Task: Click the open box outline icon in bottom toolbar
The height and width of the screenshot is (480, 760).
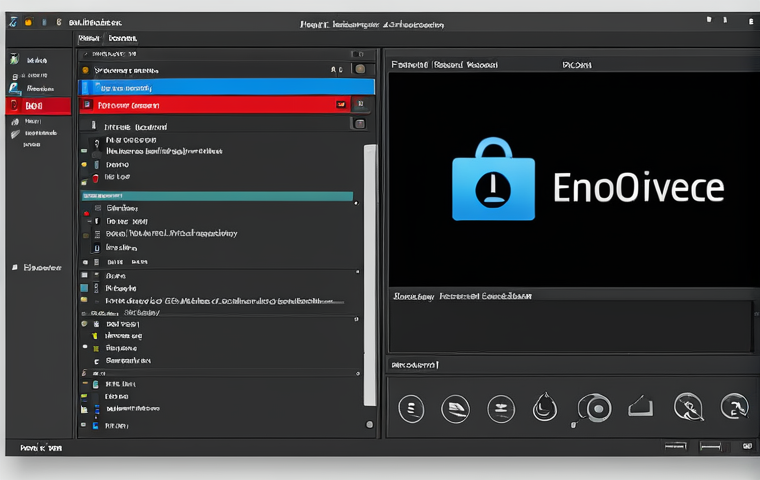Action: pos(641,406)
